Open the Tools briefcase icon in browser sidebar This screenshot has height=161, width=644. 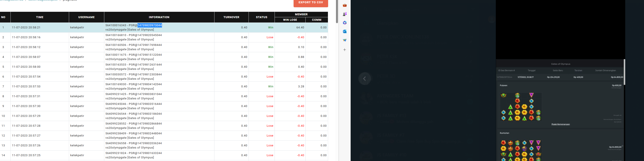point(345,5)
